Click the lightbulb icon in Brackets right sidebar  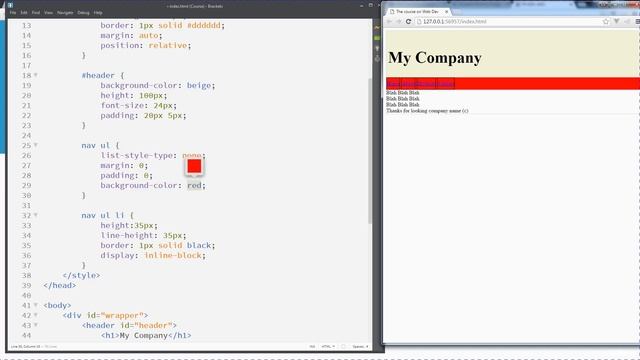[377, 49]
